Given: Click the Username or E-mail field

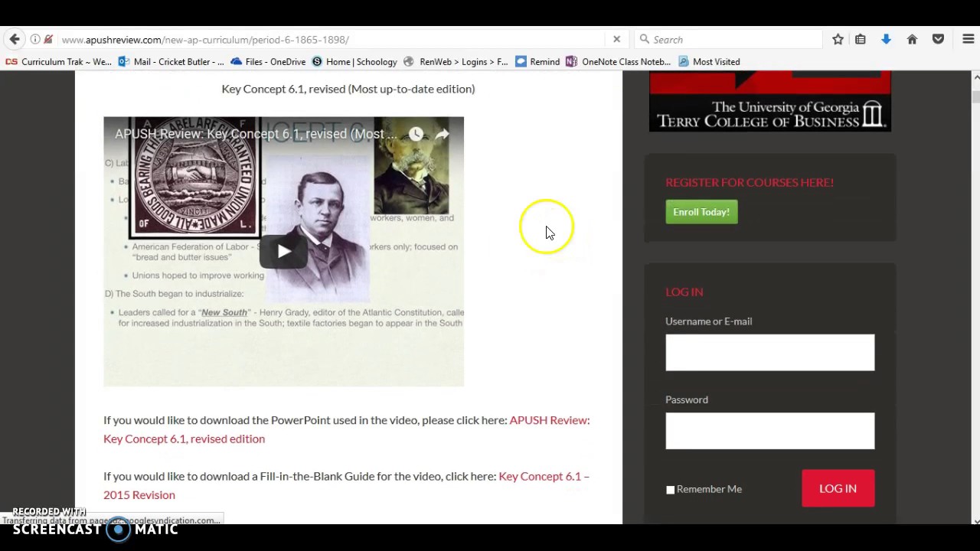Looking at the screenshot, I should 769,352.
